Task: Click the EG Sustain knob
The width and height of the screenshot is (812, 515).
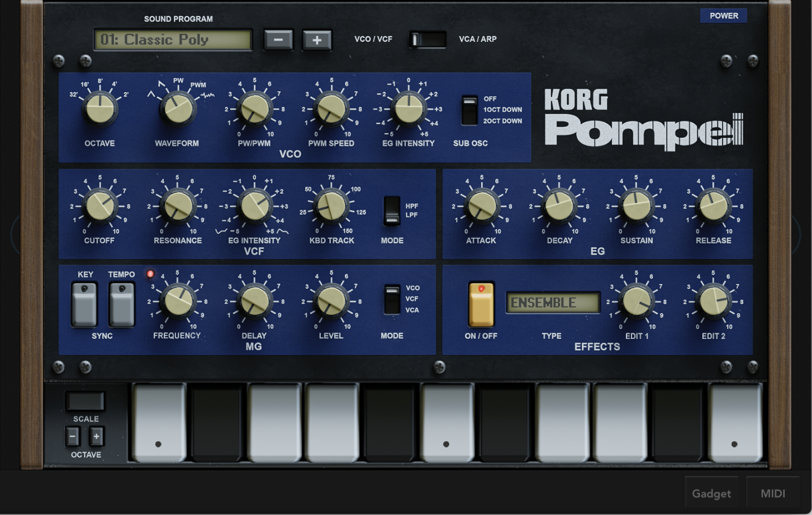Action: pos(636,206)
